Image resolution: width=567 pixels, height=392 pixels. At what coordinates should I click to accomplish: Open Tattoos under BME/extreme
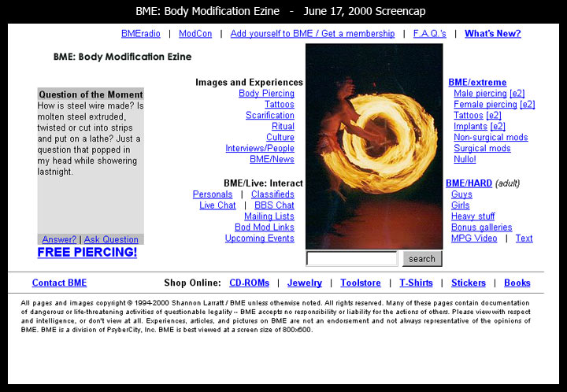pyautogui.click(x=469, y=115)
